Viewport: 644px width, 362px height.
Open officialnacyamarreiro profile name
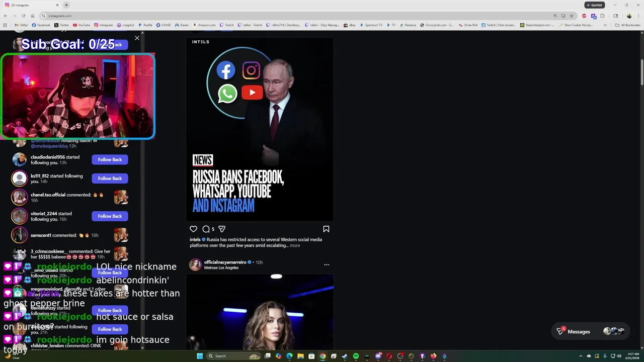tap(225, 262)
